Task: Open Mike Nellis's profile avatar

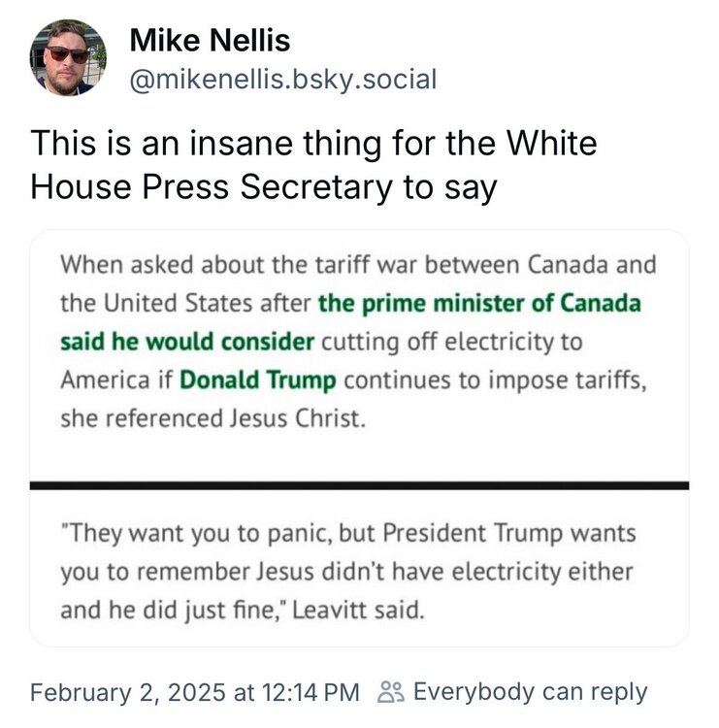Action: click(68, 56)
